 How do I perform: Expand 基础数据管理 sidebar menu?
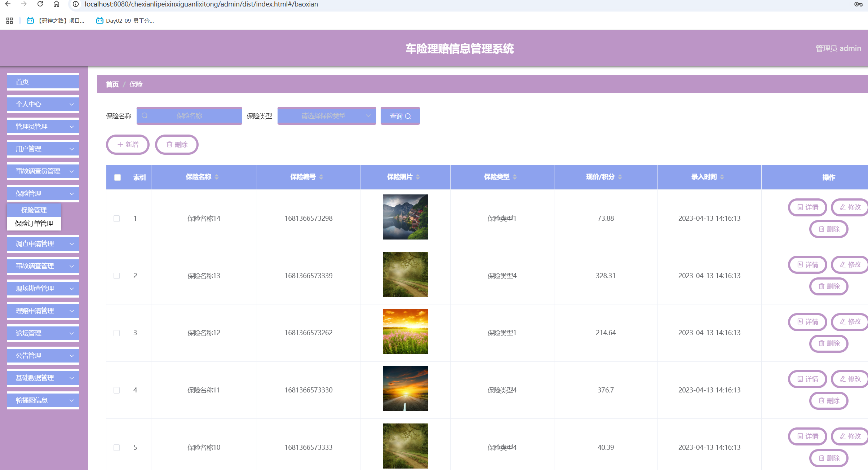point(43,378)
